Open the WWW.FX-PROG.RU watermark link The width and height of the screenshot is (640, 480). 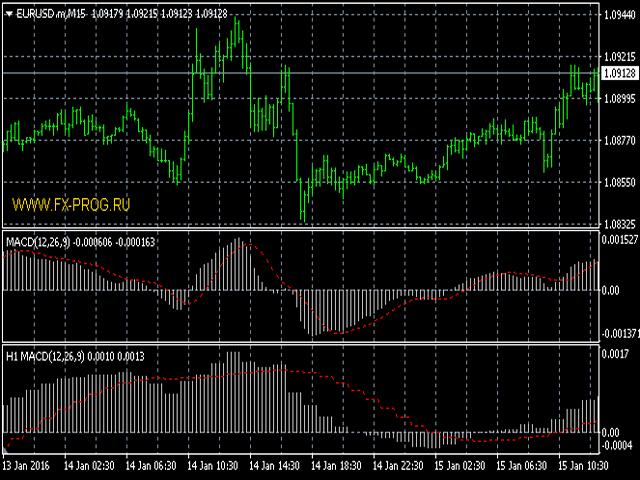(71, 204)
